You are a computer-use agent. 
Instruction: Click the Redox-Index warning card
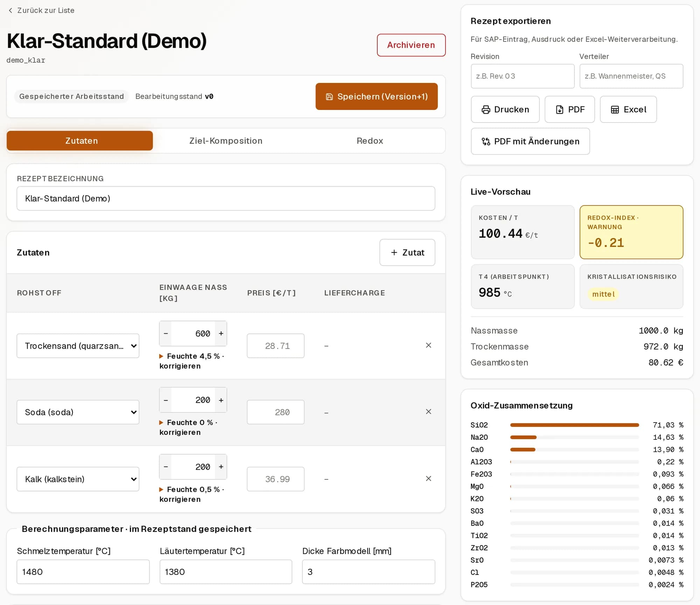[x=631, y=232]
